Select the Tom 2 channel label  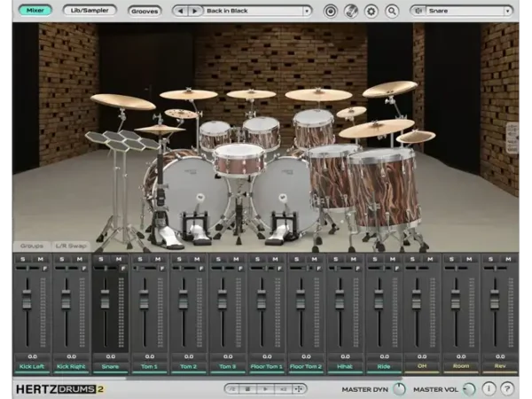tap(189, 366)
